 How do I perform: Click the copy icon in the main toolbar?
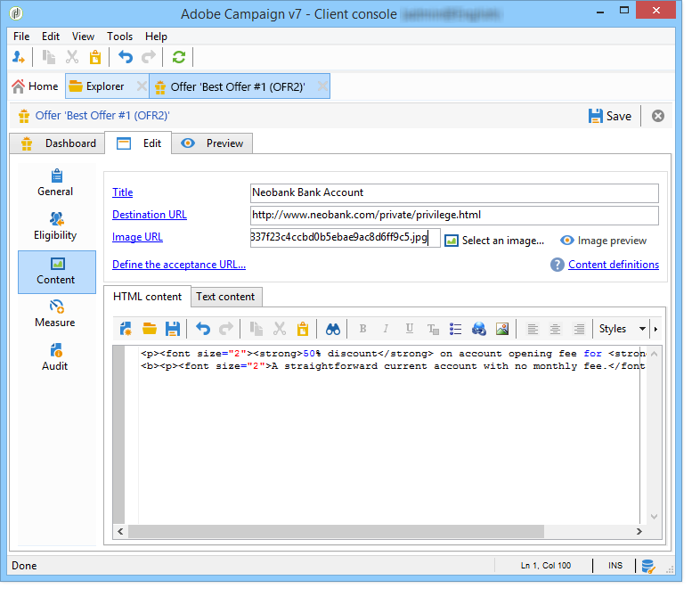click(49, 57)
